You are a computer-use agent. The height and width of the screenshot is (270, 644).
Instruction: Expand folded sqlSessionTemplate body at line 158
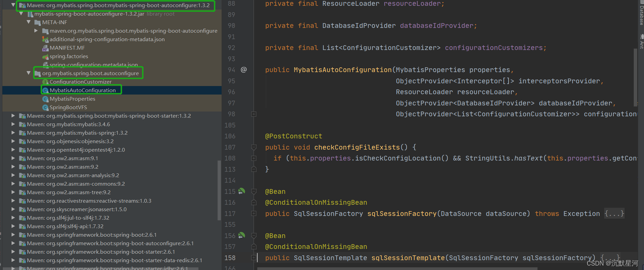point(254,258)
